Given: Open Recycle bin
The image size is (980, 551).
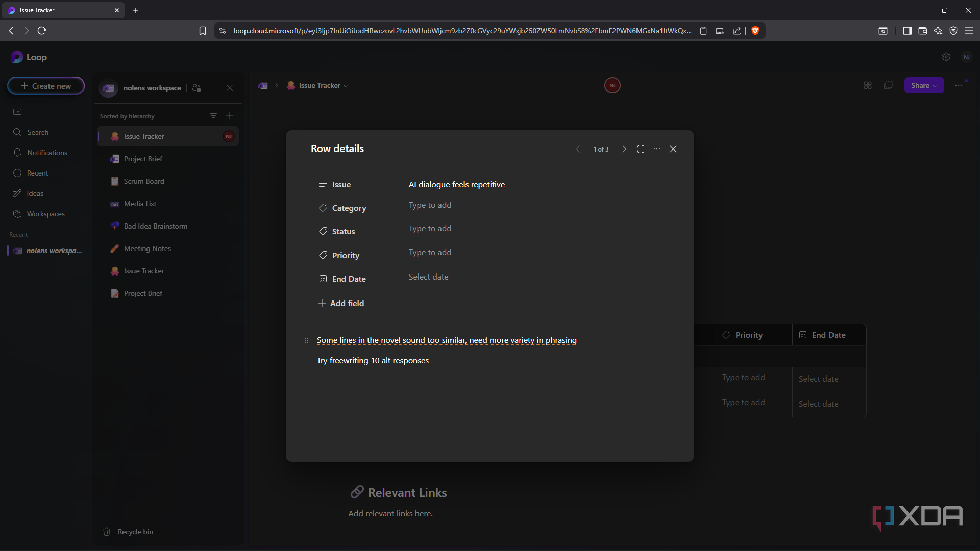Looking at the screenshot, I should [x=135, y=532].
